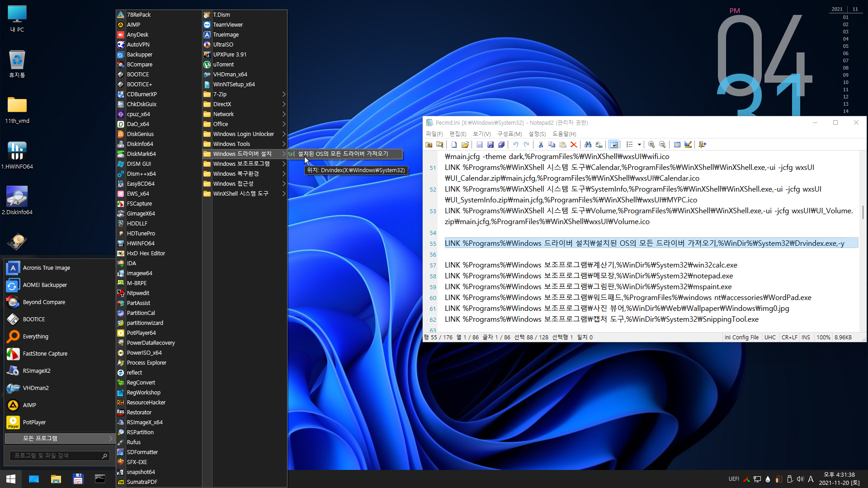The width and height of the screenshot is (868, 488).
Task: Expand the 7-Zip folder submenu
Action: (x=245, y=94)
